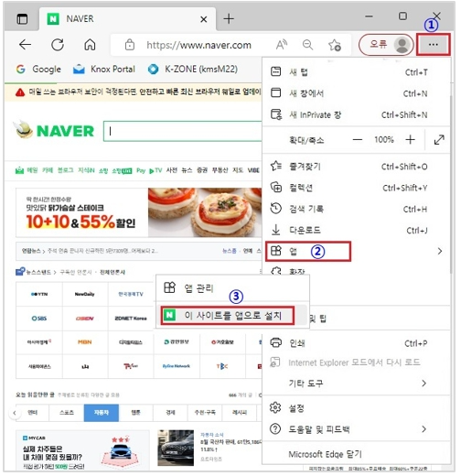
Task: Select the 자동차 topic tab
Action: coord(102,413)
